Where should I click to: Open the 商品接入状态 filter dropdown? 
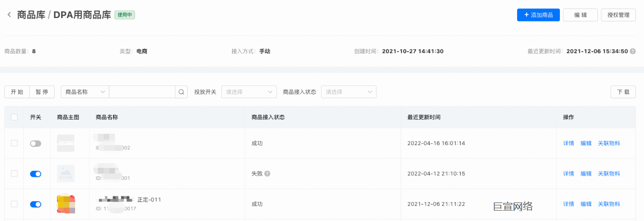[x=349, y=92]
